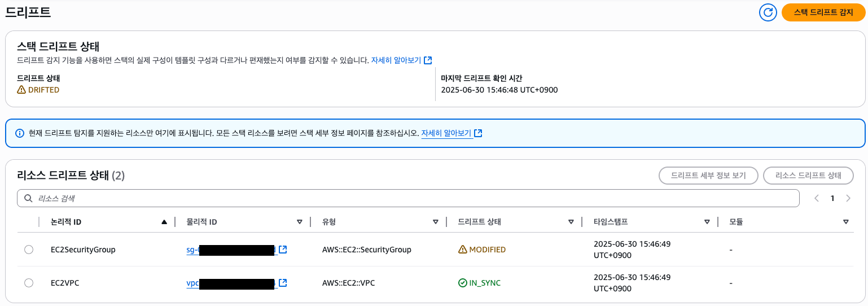Select the EC2SecurityGroup radio button

pyautogui.click(x=29, y=250)
